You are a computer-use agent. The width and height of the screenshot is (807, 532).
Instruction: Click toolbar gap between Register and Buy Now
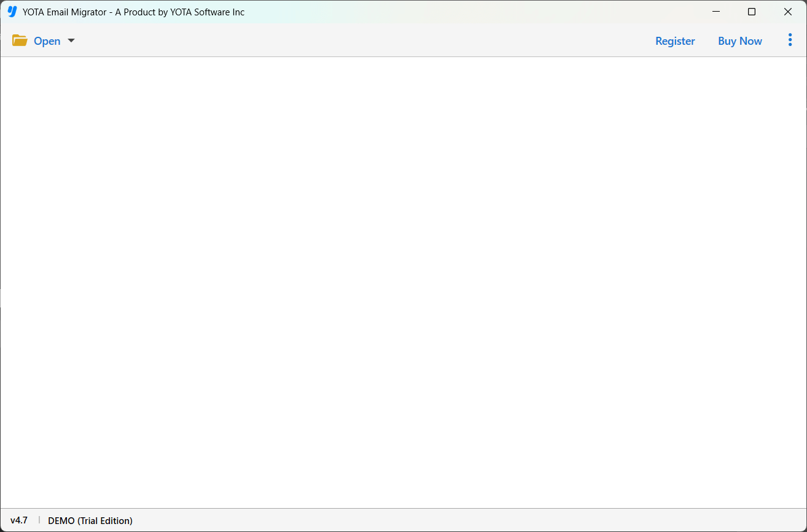[x=706, y=41]
